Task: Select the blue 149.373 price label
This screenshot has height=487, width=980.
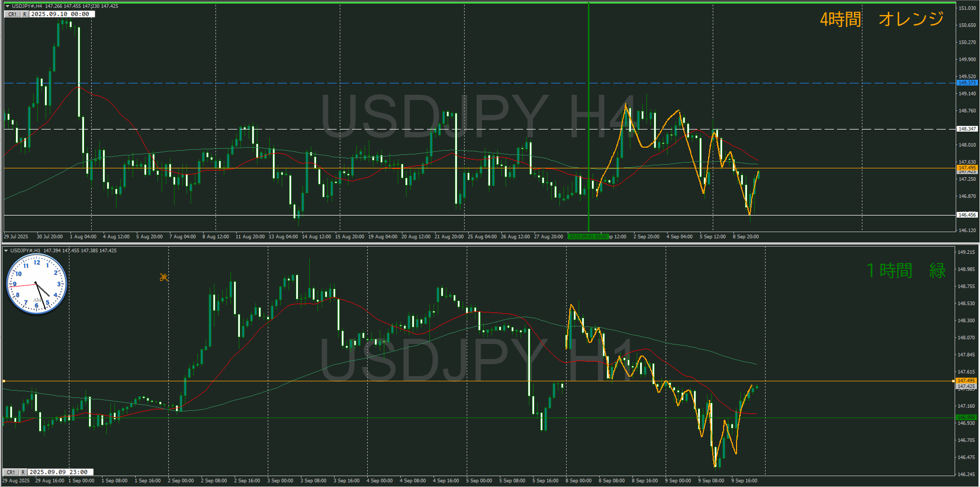Action: [x=967, y=83]
